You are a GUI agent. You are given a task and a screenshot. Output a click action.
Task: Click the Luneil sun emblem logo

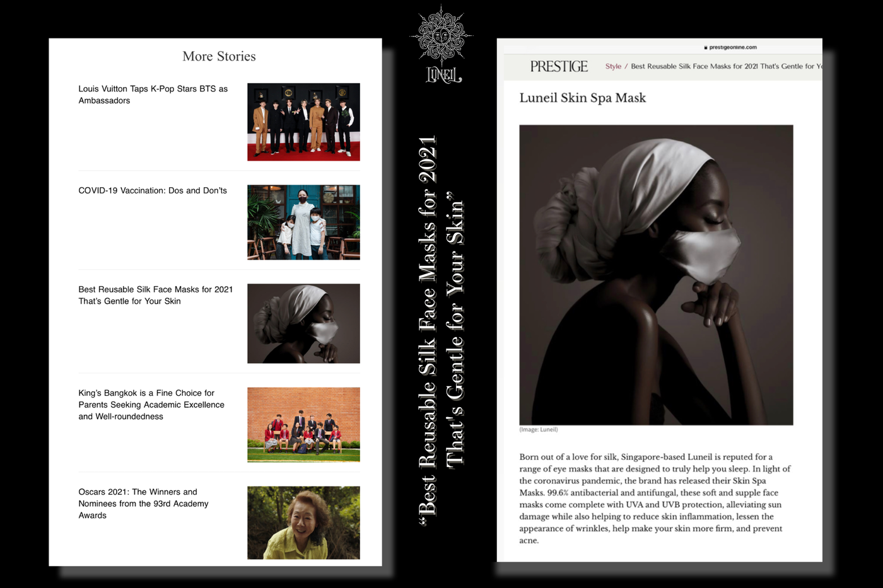[x=441, y=35]
